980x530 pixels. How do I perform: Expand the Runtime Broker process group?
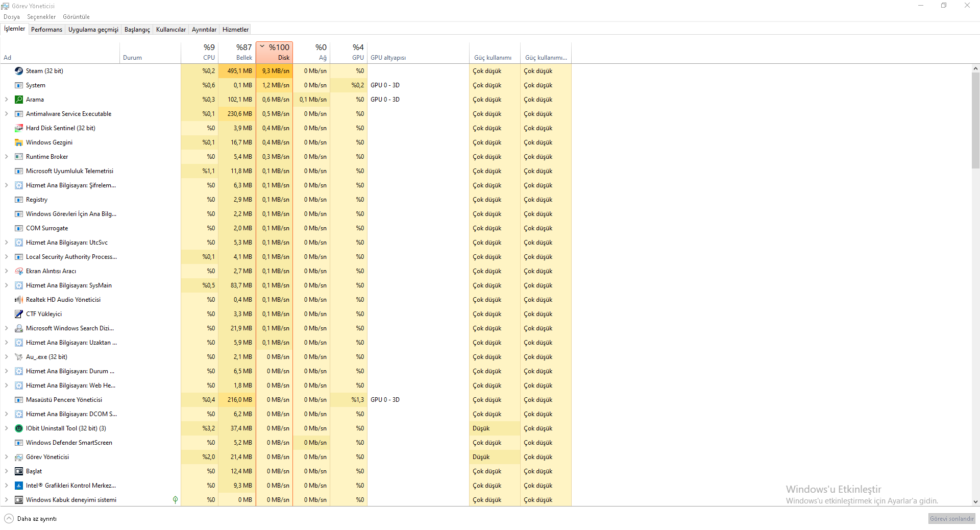[x=6, y=157]
